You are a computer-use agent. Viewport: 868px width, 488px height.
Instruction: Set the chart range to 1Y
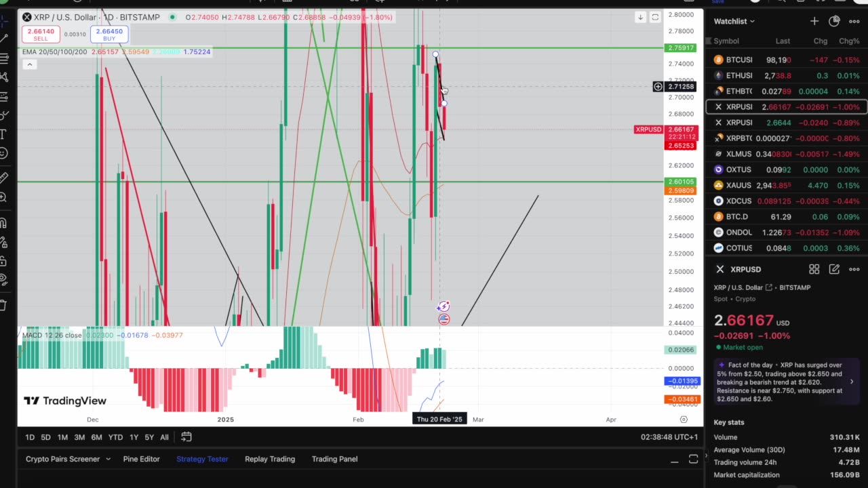[x=134, y=437]
